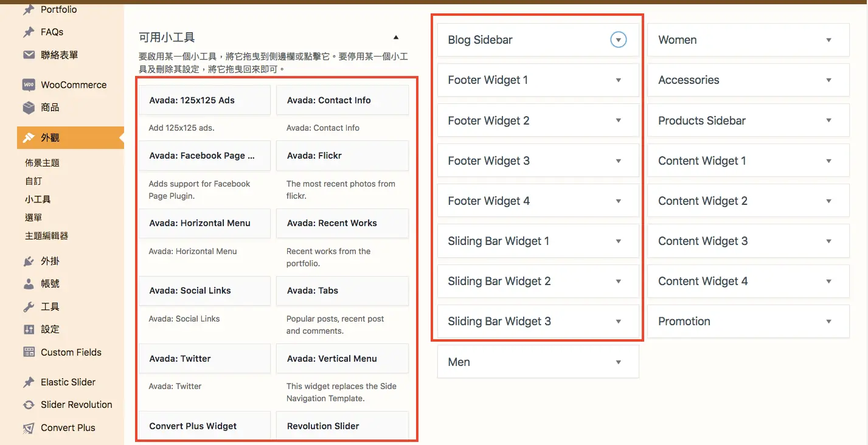Select the Convert Plus Widget

[204, 426]
